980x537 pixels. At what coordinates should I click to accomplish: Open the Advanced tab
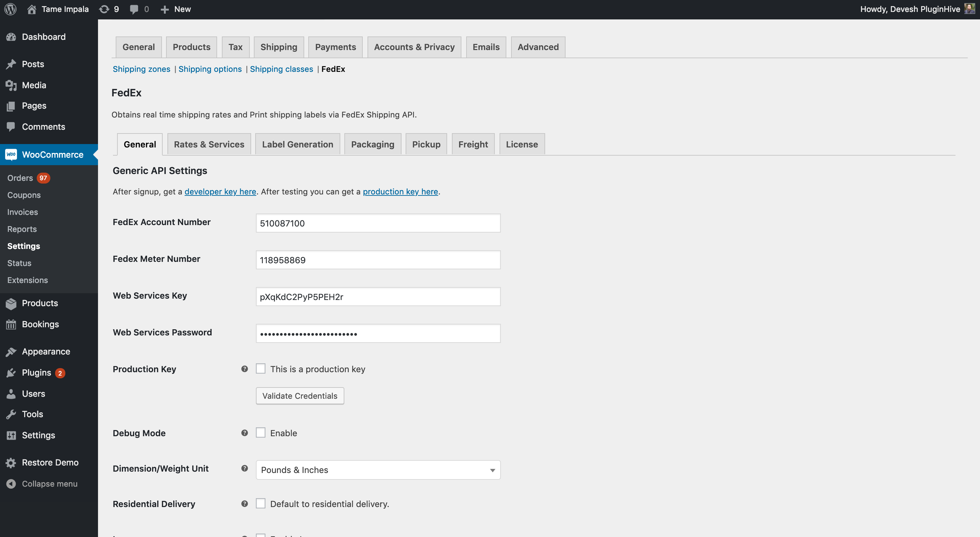pyautogui.click(x=538, y=47)
